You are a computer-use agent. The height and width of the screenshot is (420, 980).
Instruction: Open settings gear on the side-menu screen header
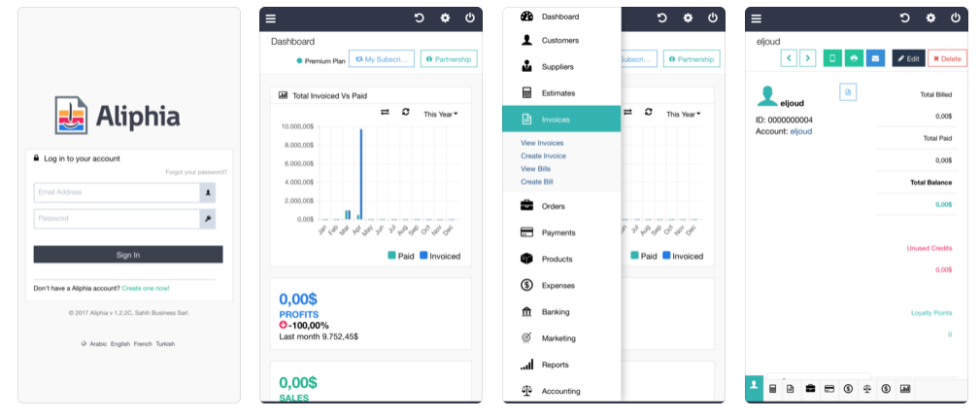(x=688, y=18)
